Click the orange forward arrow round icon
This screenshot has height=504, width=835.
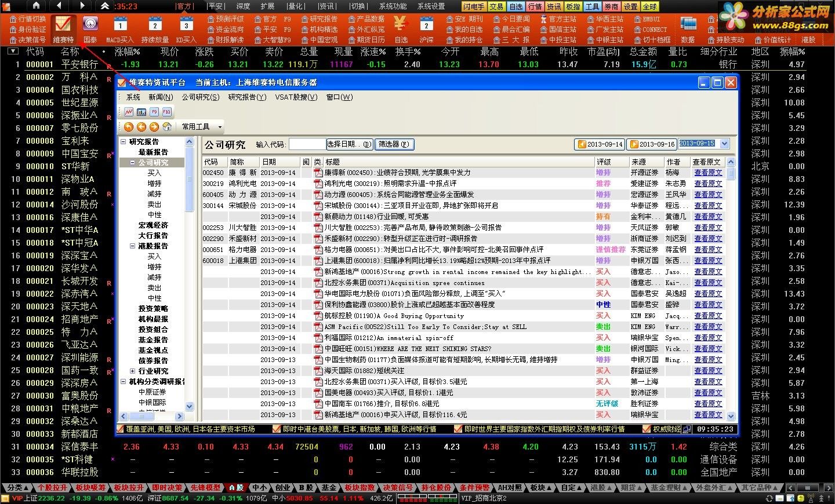click(154, 127)
